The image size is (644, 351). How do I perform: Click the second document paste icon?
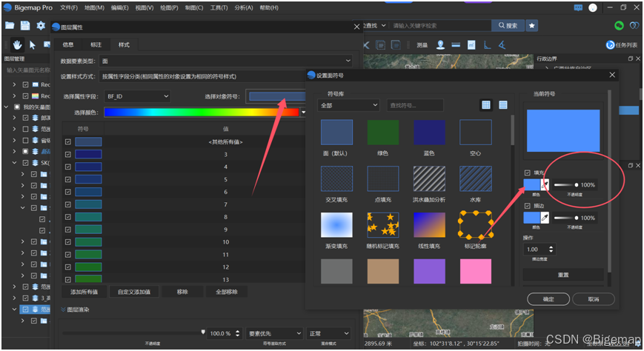click(x=396, y=44)
